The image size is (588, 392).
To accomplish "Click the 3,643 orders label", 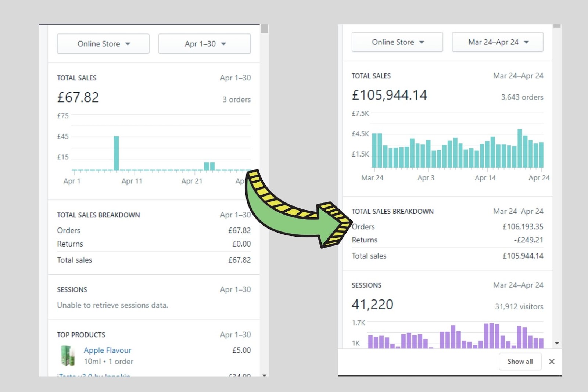I will [x=522, y=97].
